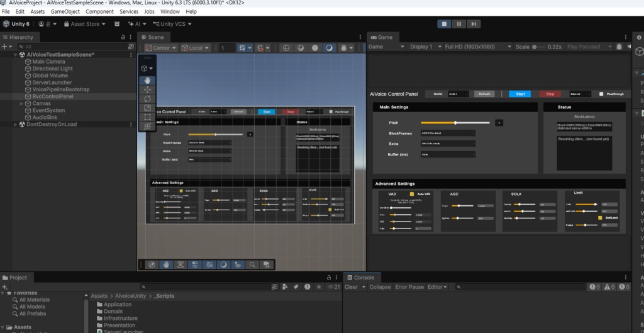The image size is (644, 333).
Task: Open the GameObject menu
Action: click(x=65, y=11)
